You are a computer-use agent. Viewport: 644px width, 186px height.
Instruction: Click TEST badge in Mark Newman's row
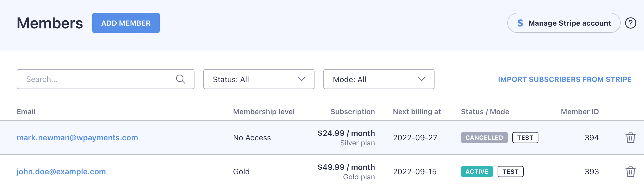pyautogui.click(x=525, y=138)
